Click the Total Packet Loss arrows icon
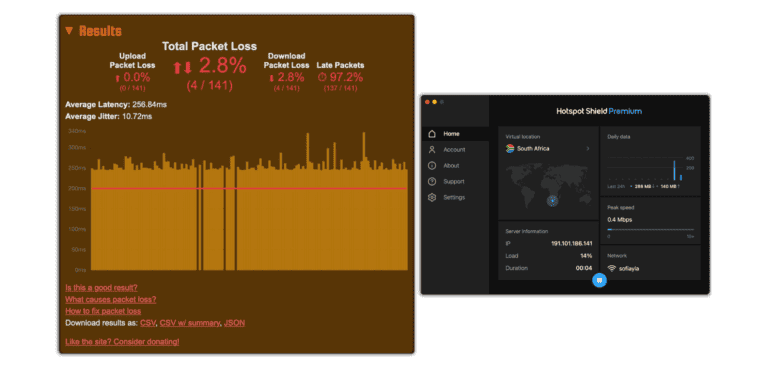The image size is (768, 369). click(x=182, y=67)
